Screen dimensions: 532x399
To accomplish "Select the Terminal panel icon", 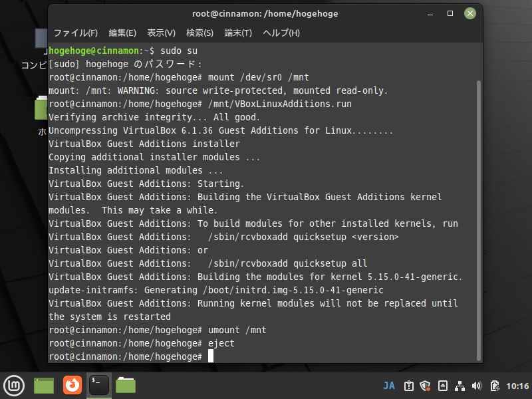I will click(x=98, y=385).
